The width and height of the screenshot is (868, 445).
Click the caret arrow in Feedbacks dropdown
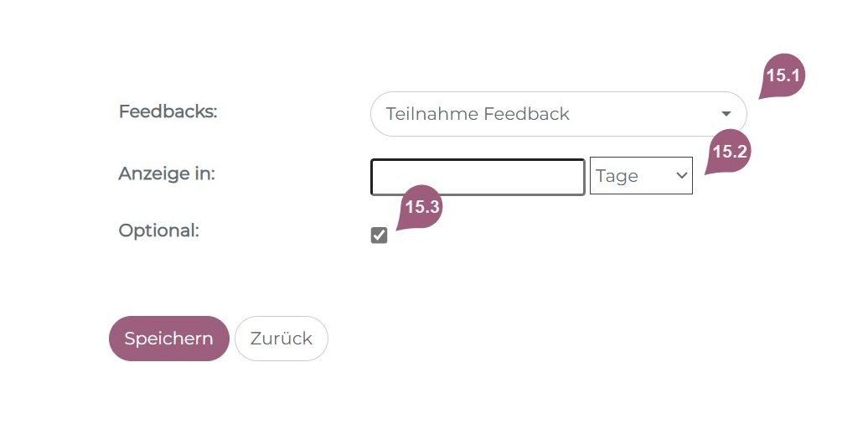pyautogui.click(x=726, y=114)
